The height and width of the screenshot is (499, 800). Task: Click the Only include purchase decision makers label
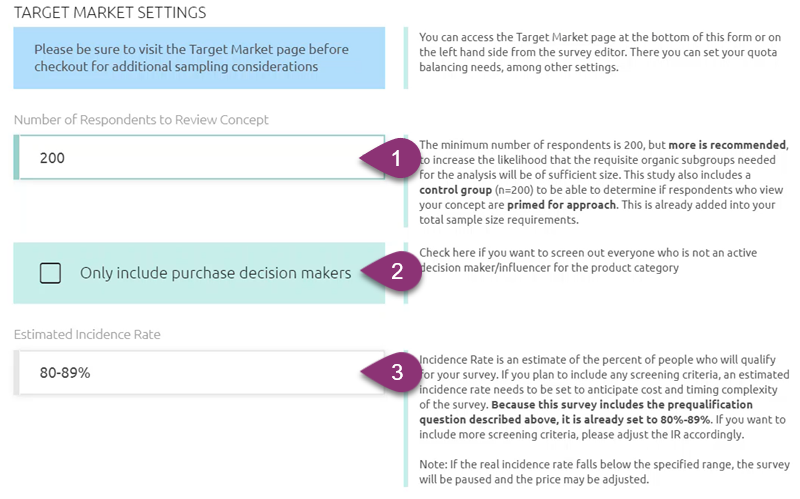coord(215,273)
